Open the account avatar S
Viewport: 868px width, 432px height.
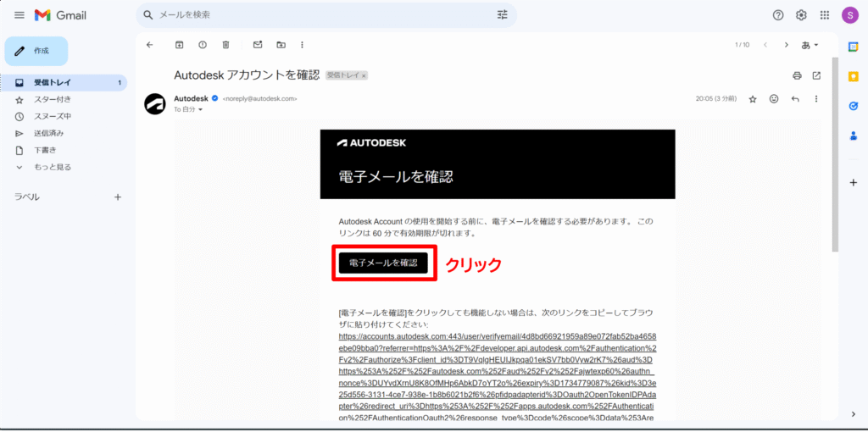(849, 15)
